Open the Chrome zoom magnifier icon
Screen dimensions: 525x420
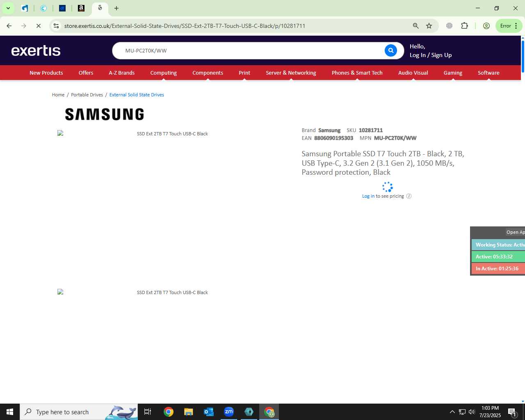coord(416,26)
